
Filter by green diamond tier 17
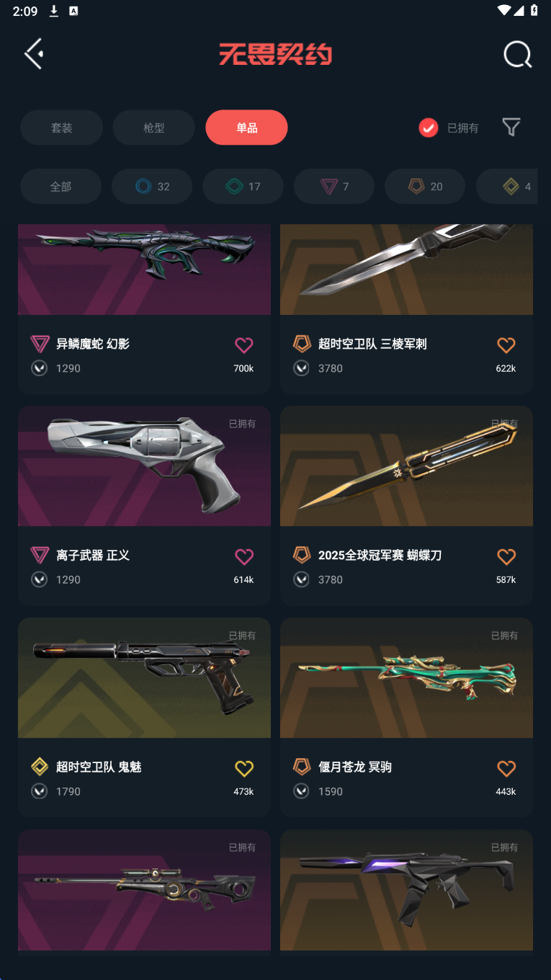coord(243,187)
